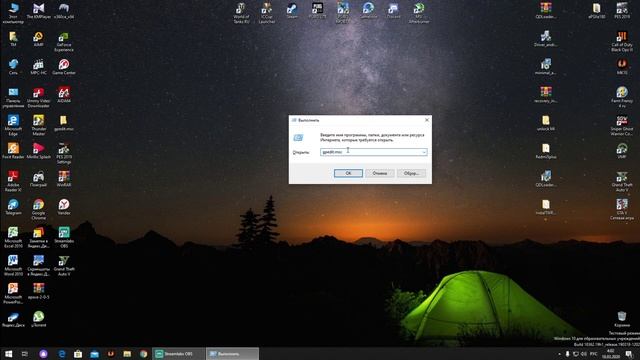This screenshot has height=360, width=640.
Task: Select the Call of Duty Black Ops icon
Action: point(622,42)
